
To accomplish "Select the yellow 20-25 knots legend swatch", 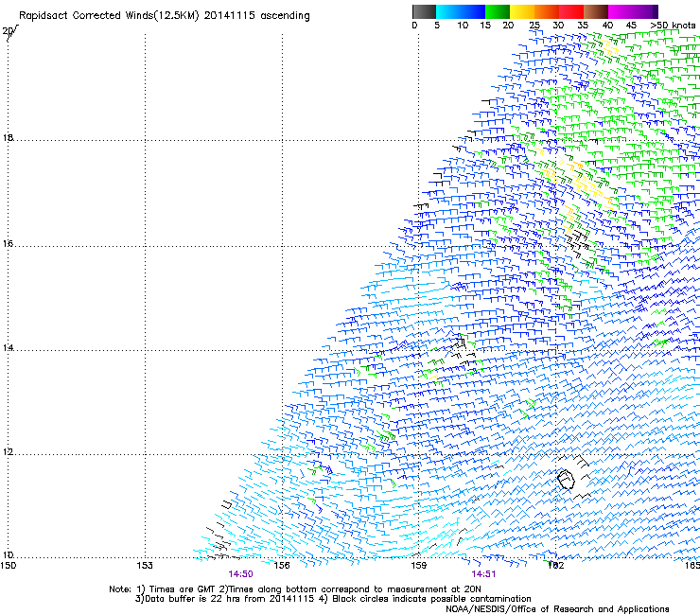I will 522,11.
